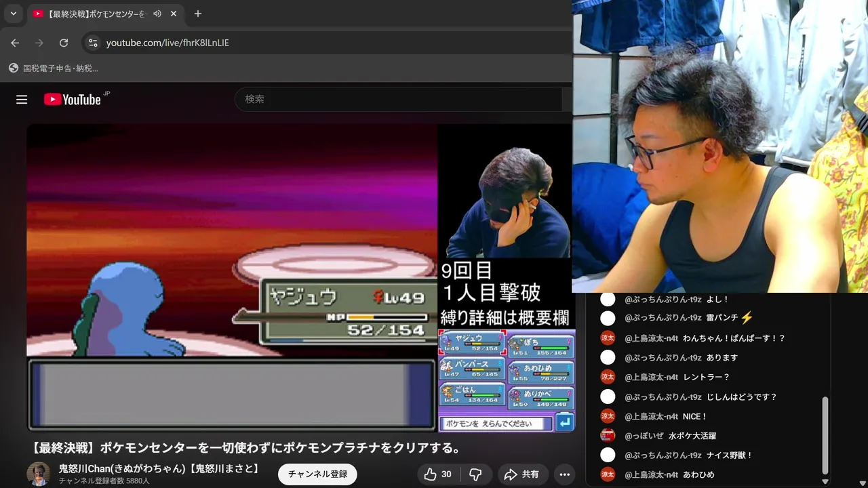This screenshot has height=488, width=868.
Task: Dislike the video
Action: point(476,474)
